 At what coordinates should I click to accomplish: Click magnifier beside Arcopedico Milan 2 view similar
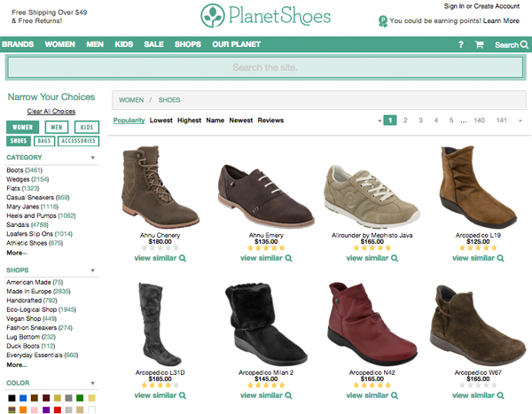click(288, 395)
